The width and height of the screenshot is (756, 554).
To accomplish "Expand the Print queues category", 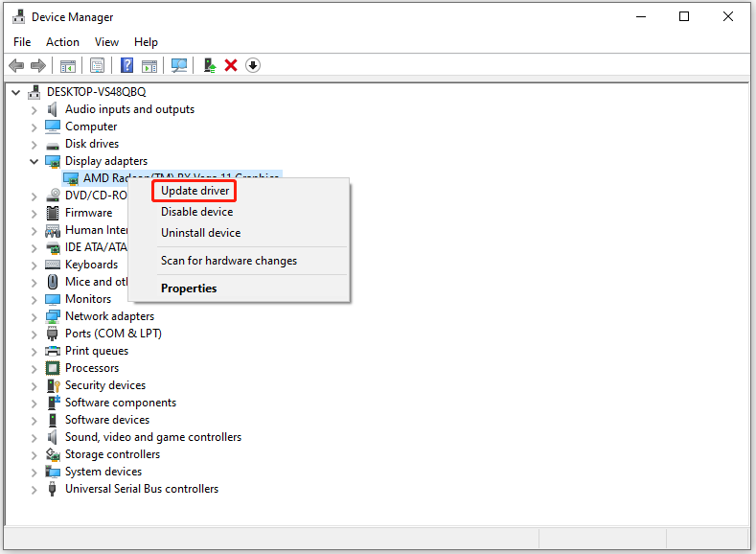I will tap(34, 352).
